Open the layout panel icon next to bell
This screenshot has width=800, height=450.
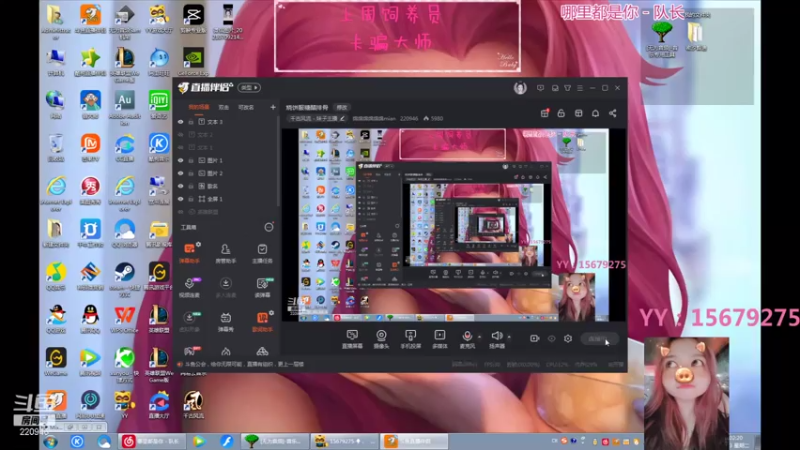coord(579,113)
